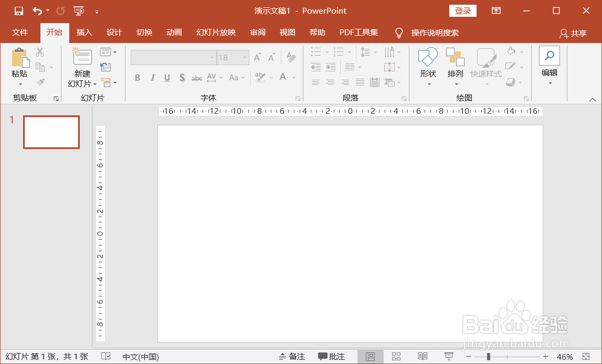The image size is (602, 364).
Task: Toggle Strikethrough formatting
Action: click(197, 78)
